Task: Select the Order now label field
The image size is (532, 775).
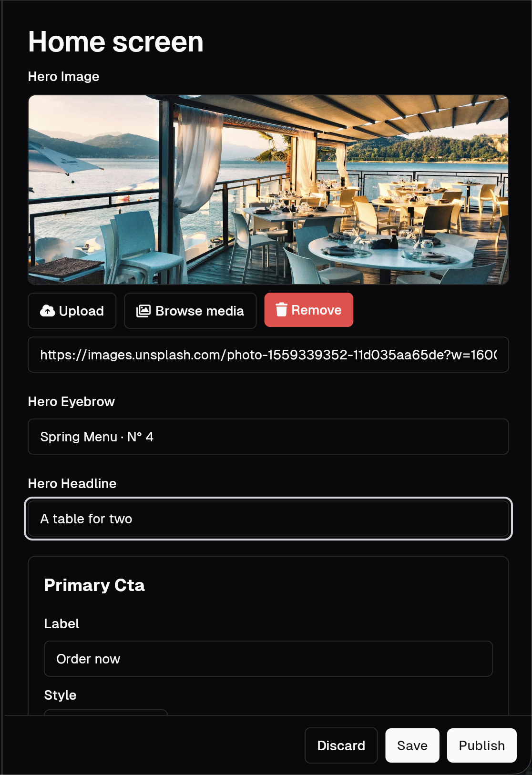Action: click(x=268, y=659)
